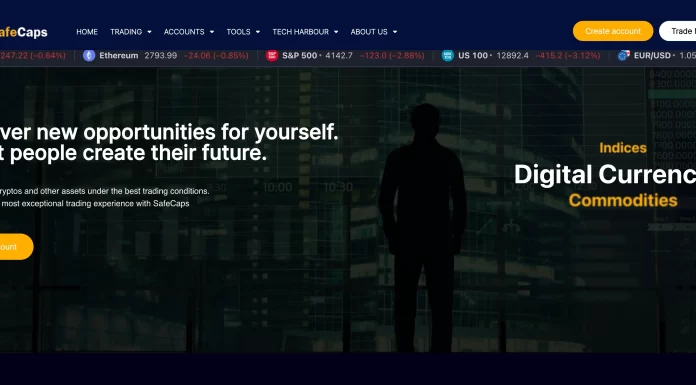Select US 100 label in ticker
This screenshot has width=696, height=385.
point(473,56)
